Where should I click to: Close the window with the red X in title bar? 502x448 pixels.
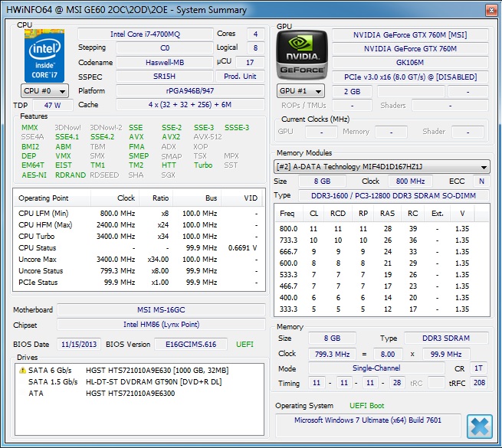(x=491, y=10)
